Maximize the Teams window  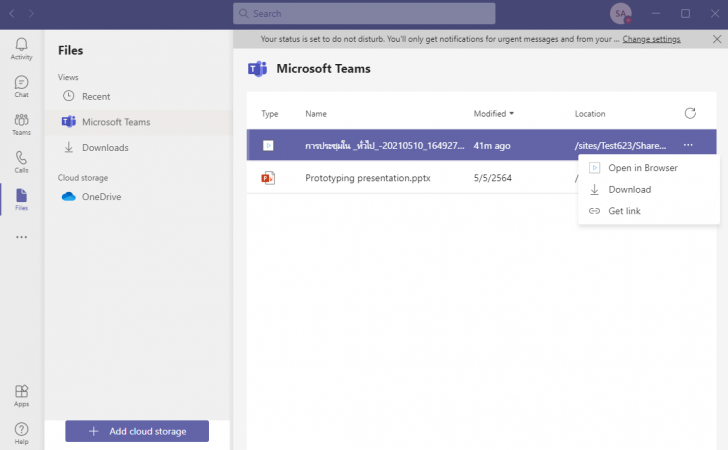click(685, 13)
